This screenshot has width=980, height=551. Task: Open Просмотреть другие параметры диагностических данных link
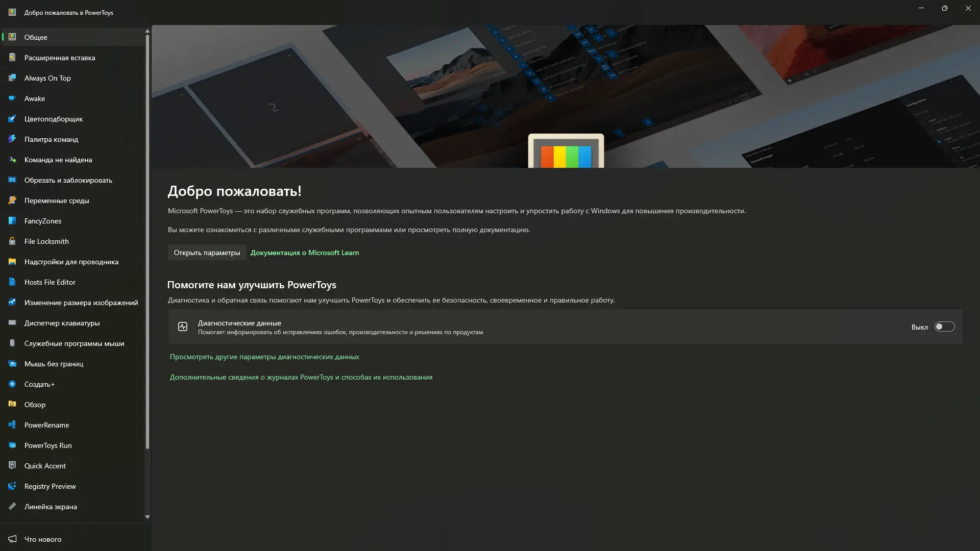tap(264, 357)
